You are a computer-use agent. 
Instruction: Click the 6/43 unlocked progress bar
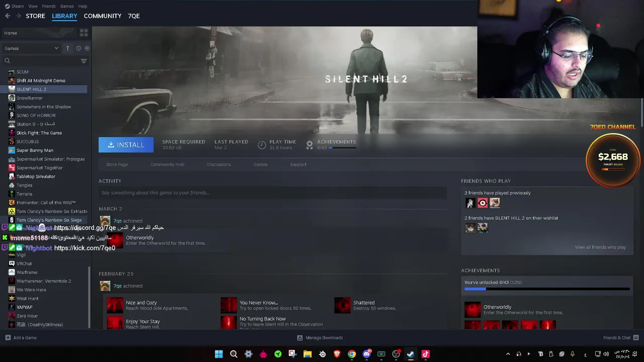click(x=547, y=289)
